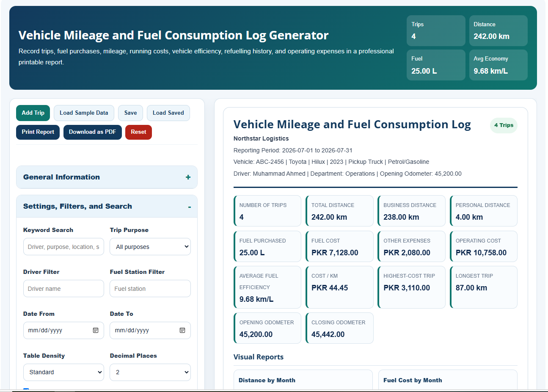Click the Load Saved button
Image resolution: width=548 pixels, height=392 pixels.
click(168, 113)
